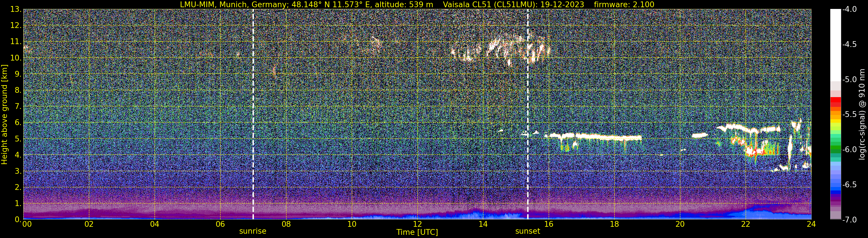Click the 'Height above ground [km]' axis label
This screenshot has height=238, width=868.
tap(4, 115)
